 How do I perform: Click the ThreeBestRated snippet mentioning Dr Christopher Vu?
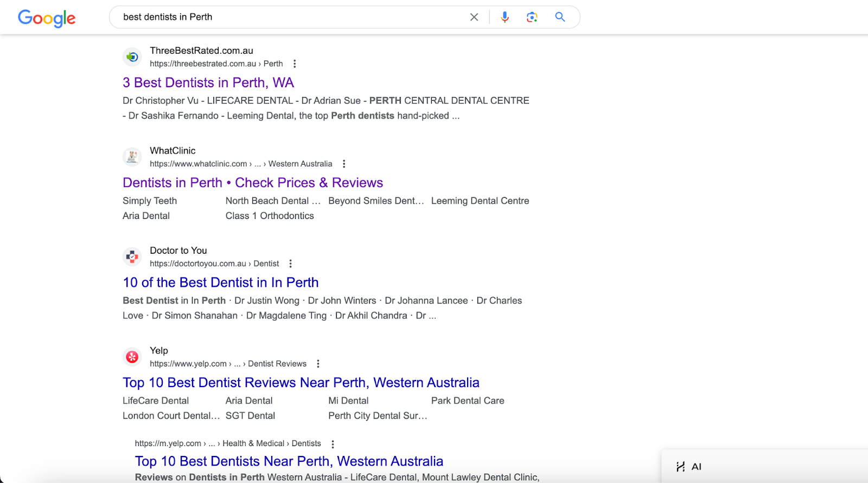pos(325,108)
